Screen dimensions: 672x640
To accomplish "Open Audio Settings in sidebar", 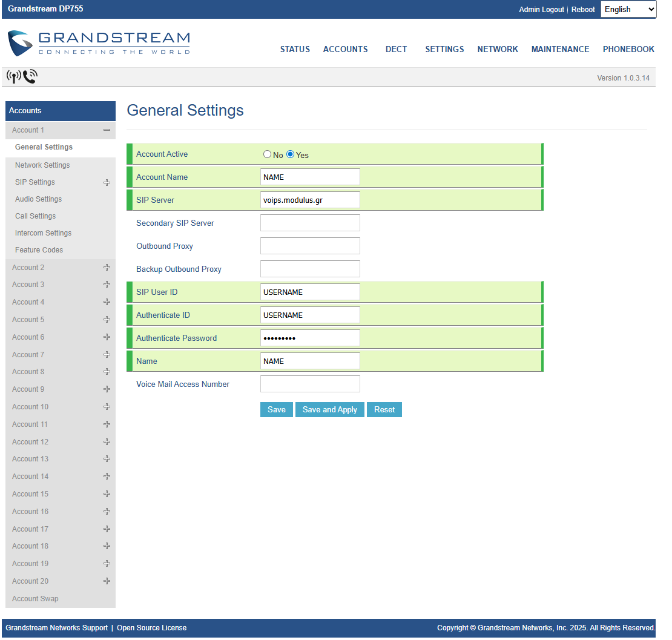I will (39, 199).
